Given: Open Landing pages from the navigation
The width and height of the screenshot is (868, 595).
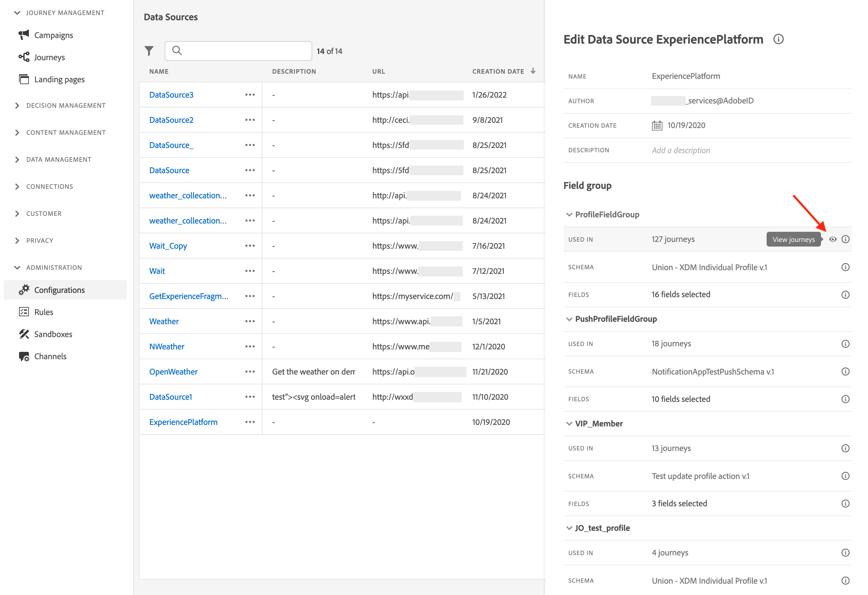Looking at the screenshot, I should coord(59,80).
